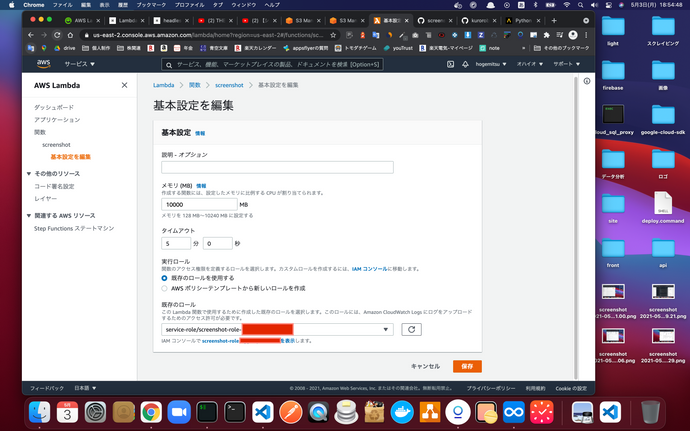Click the refresh roles button

(411, 329)
